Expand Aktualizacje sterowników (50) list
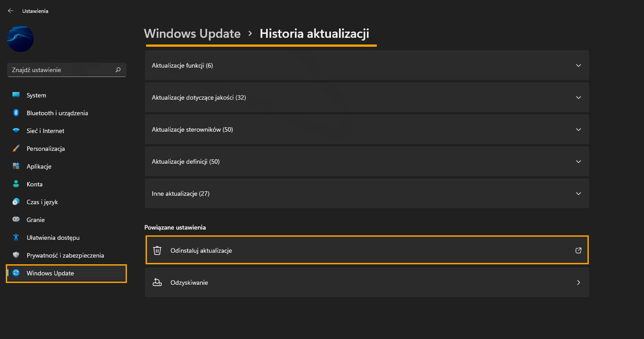Image resolution: width=644 pixels, height=339 pixels. pos(367,129)
